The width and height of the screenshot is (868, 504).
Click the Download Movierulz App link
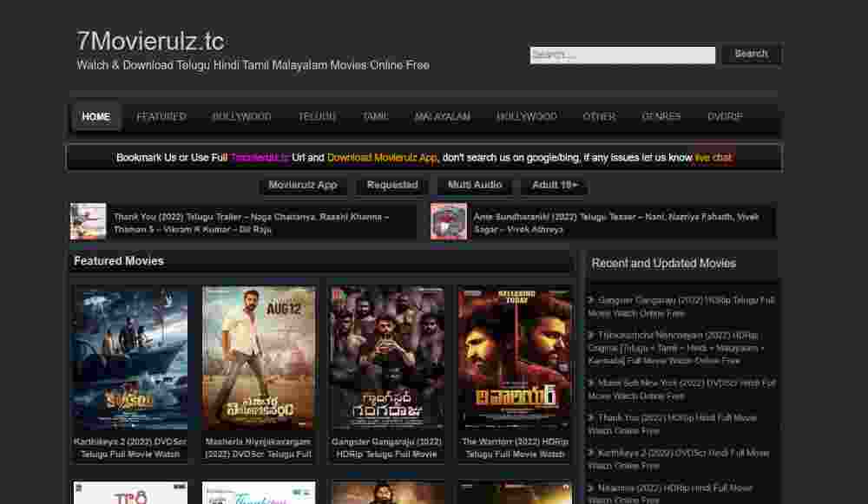click(382, 158)
